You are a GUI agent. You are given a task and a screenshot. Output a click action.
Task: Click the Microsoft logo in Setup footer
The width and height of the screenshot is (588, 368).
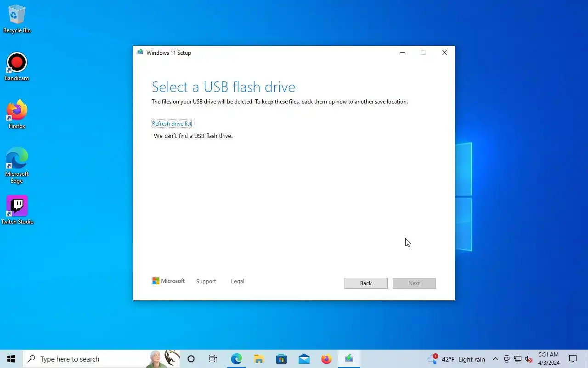point(169,281)
